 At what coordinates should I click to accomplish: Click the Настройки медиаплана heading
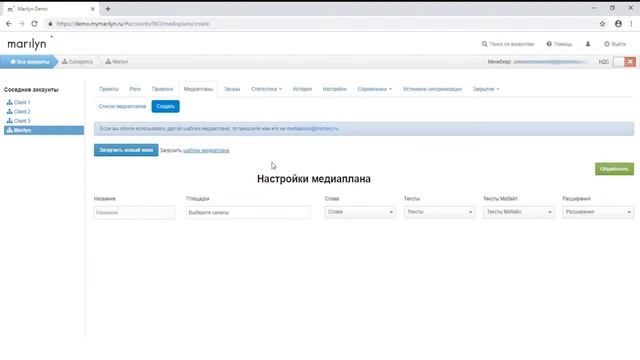[x=314, y=179]
